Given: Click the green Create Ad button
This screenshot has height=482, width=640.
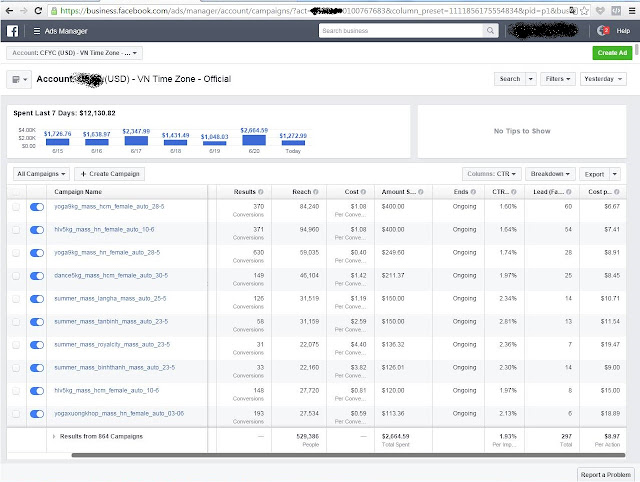Looking at the screenshot, I should point(612,53).
